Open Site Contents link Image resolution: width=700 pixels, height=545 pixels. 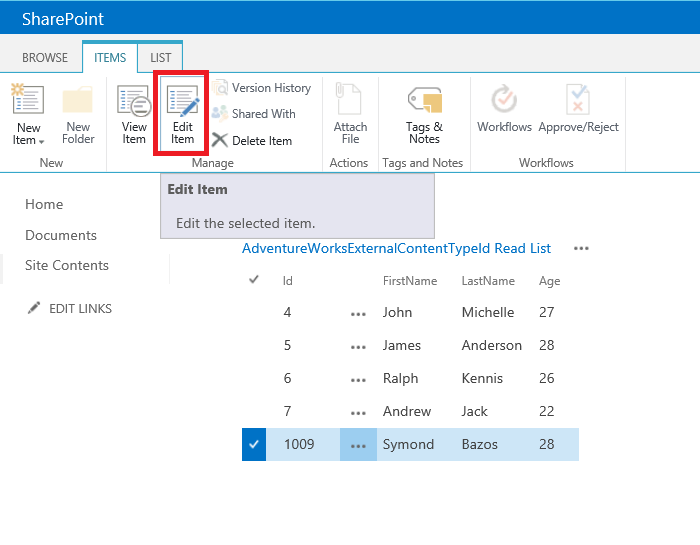tap(67, 265)
